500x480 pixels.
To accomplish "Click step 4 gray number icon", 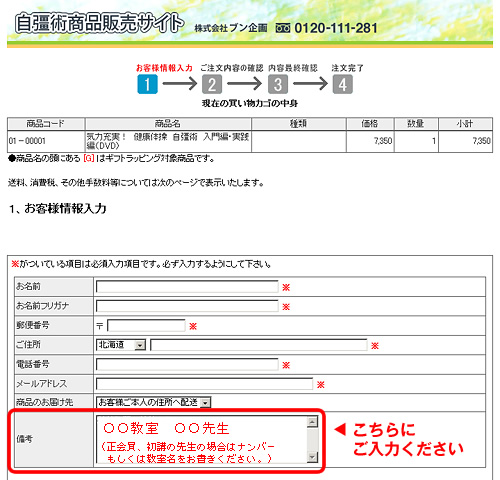I will pyautogui.click(x=343, y=84).
